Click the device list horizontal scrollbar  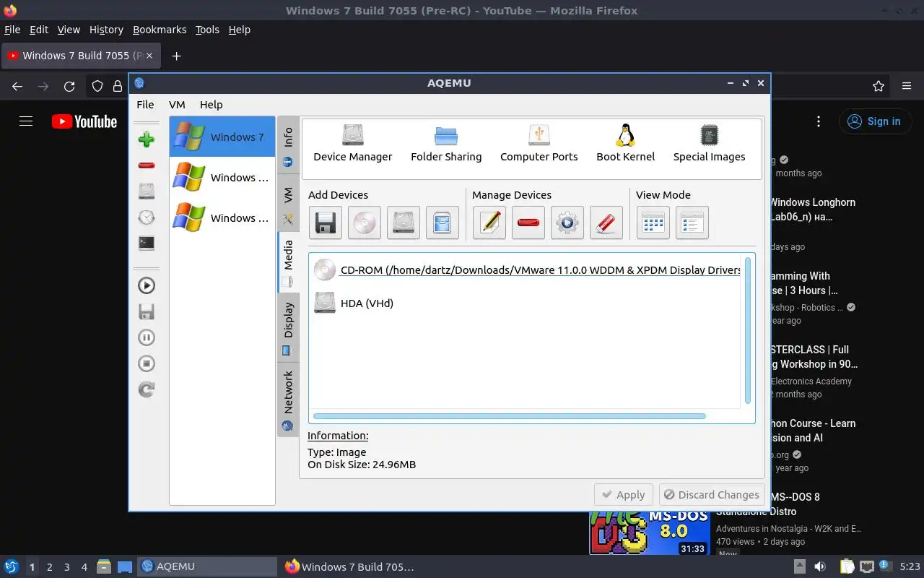[510, 416]
